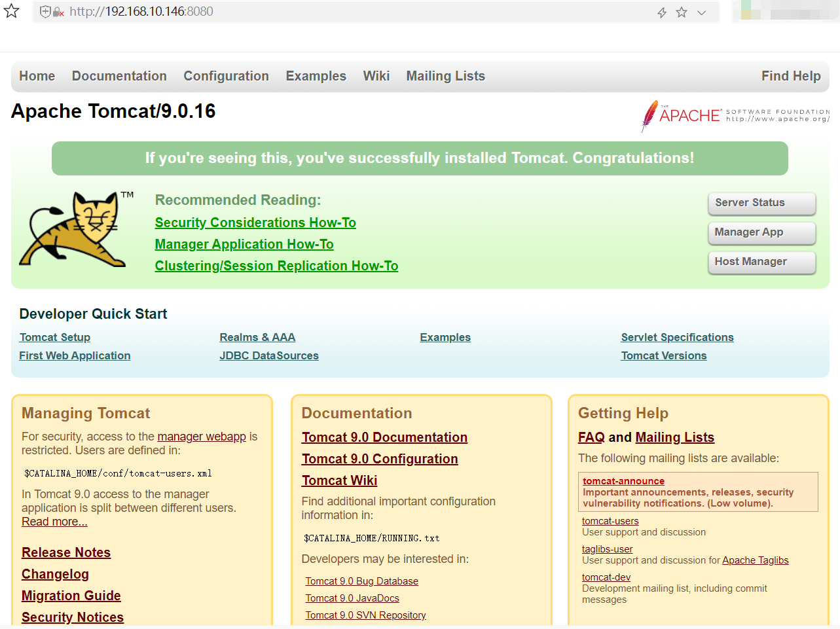Screen dimensions: 840x629
Task: Click the Apache Tomcat/9.0.16 heading
Action: point(113,111)
